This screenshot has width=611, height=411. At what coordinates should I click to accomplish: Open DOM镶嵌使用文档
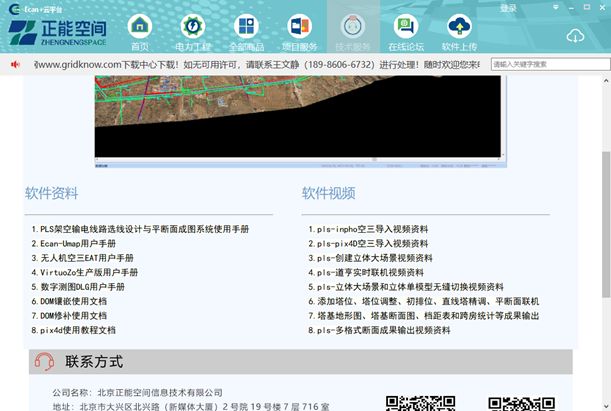click(x=69, y=301)
